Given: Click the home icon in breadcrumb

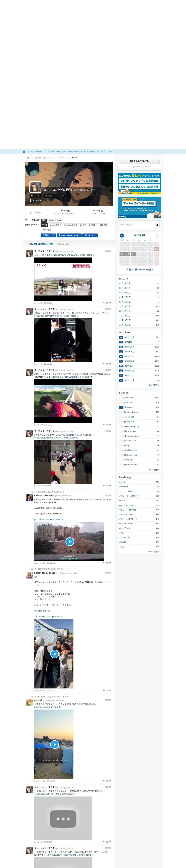Looking at the screenshot, I should tap(28, 158).
